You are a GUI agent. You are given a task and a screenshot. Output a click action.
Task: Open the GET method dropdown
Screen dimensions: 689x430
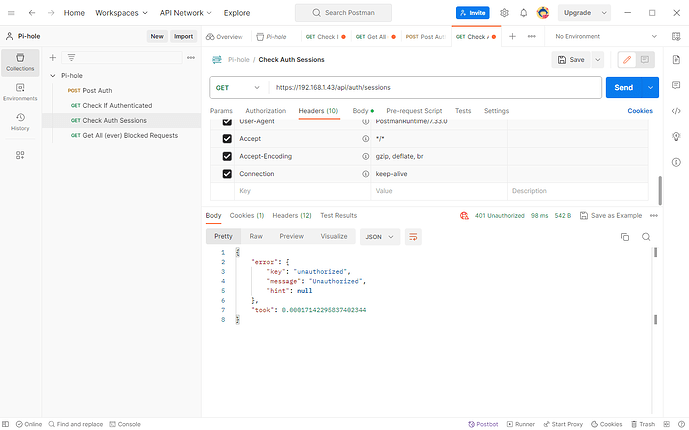pos(238,87)
